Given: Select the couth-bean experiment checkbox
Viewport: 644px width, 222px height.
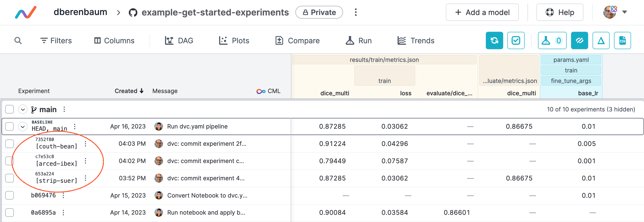Looking at the screenshot, I should 9,144.
